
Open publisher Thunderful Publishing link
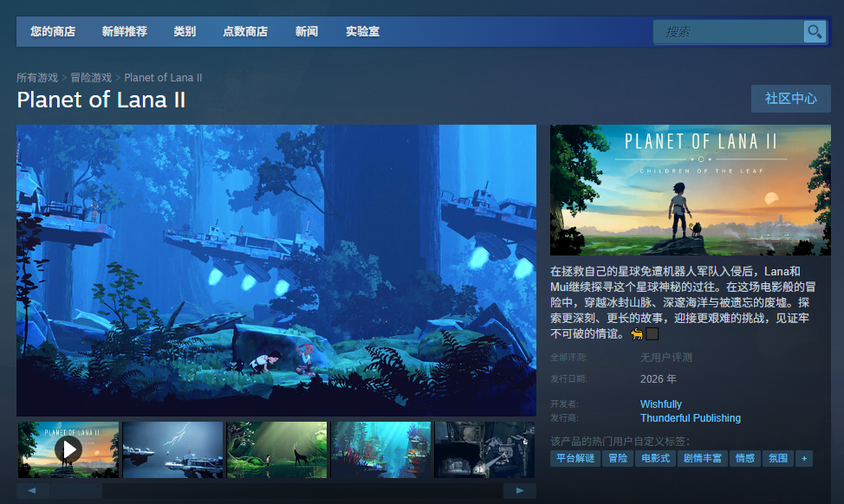pos(691,418)
